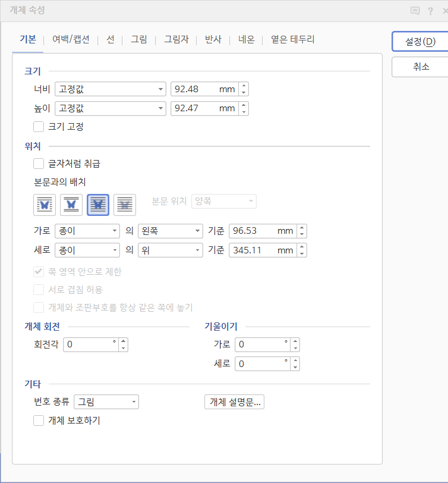The image size is (448, 483).
Task: Click the vertical offset field 345.11
Action: coord(263,250)
